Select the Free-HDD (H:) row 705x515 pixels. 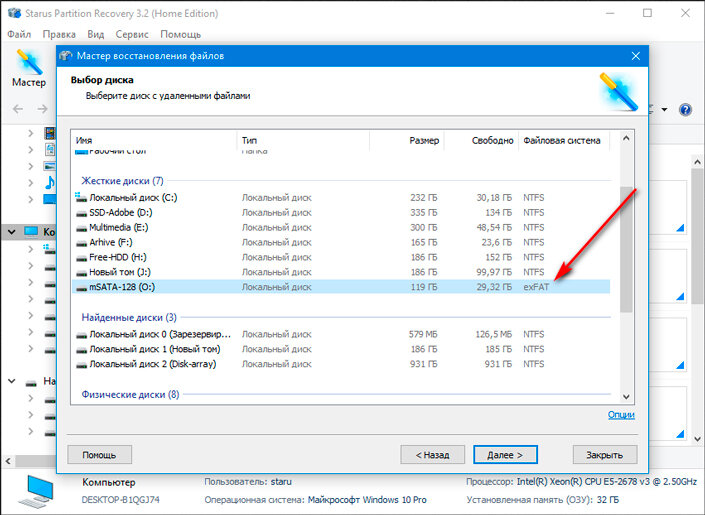(341, 257)
